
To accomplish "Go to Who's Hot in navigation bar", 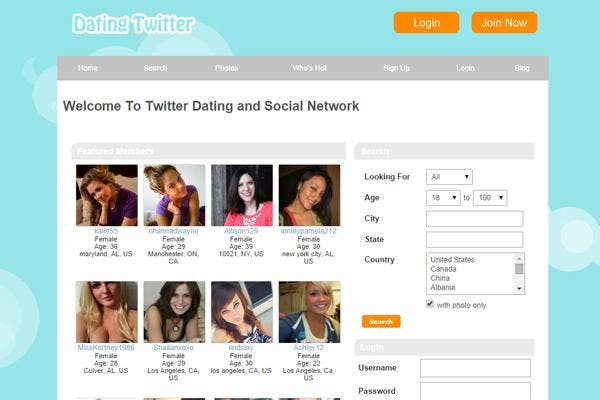I will 310,68.
